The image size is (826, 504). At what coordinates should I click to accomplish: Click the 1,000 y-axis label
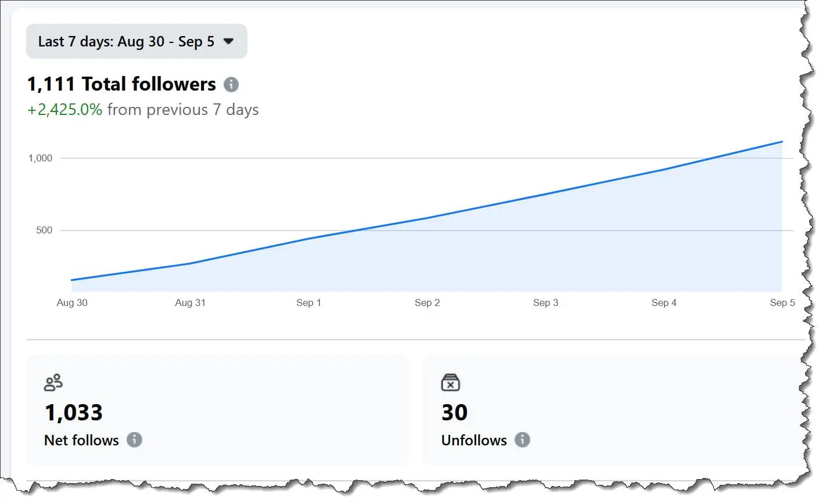40,158
